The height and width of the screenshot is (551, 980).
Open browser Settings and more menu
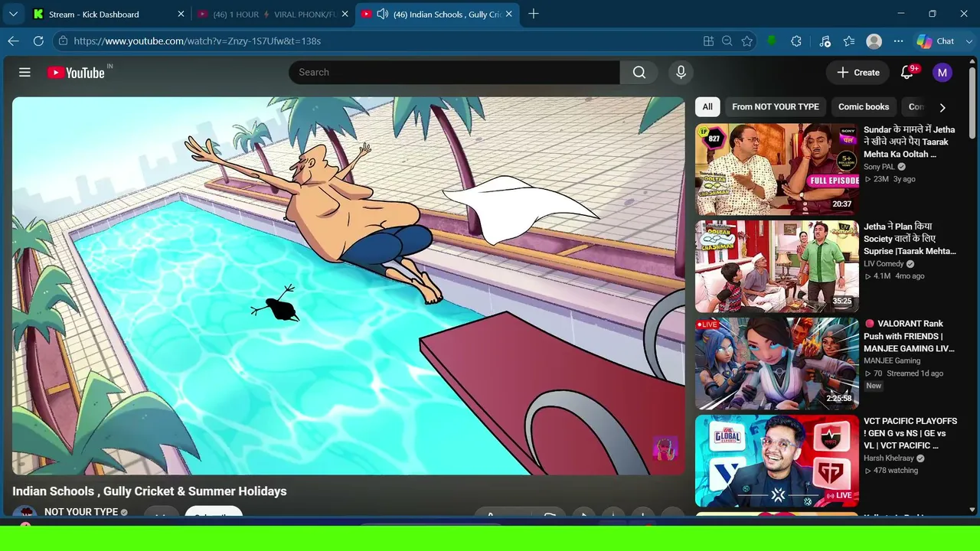coord(899,41)
